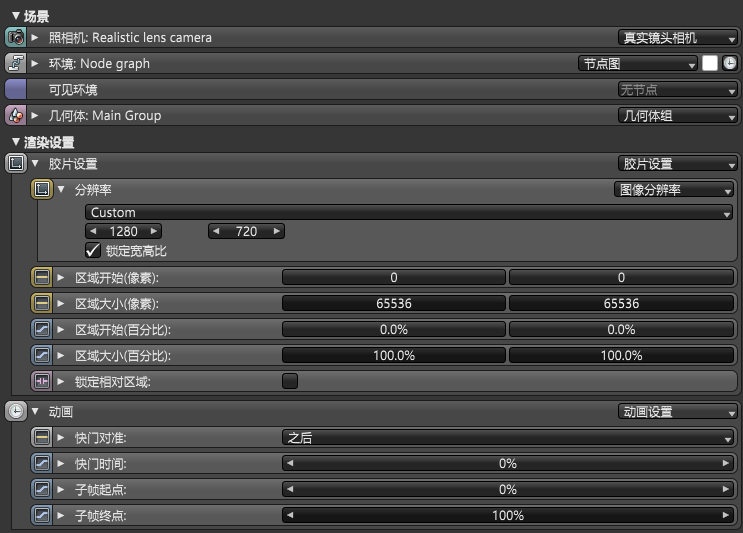Click the icon beside 锁定相对区域
The width and height of the screenshot is (743, 533).
(x=42, y=381)
